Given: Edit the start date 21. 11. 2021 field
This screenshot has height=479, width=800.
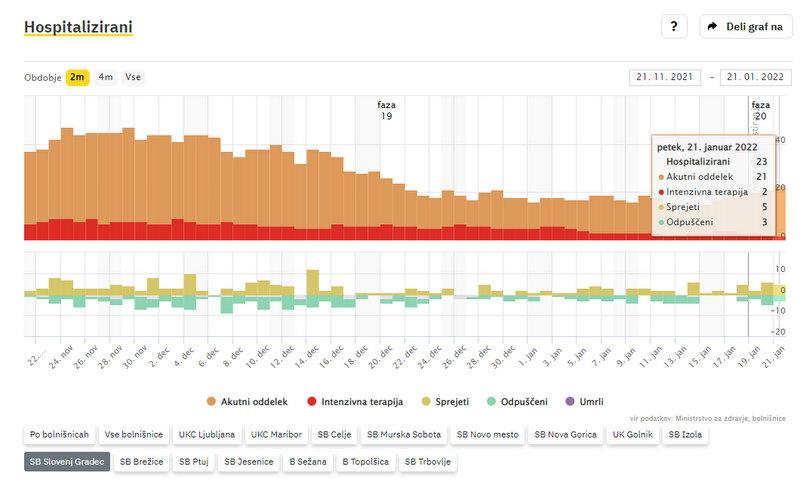Looking at the screenshot, I should point(665,77).
